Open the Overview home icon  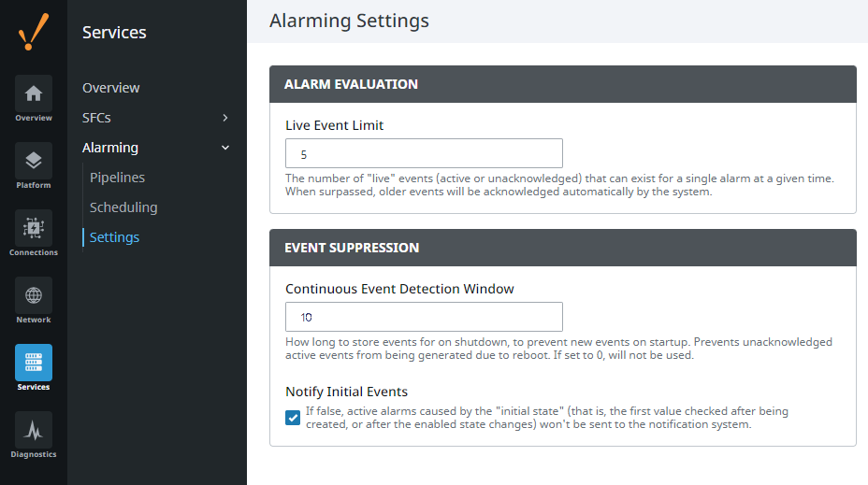[x=34, y=93]
